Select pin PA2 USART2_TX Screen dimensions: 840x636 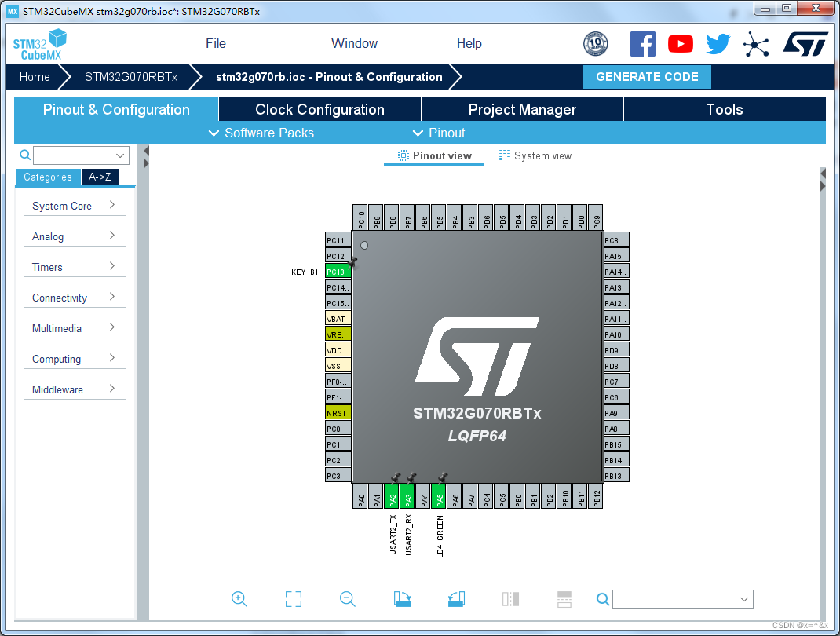point(393,495)
